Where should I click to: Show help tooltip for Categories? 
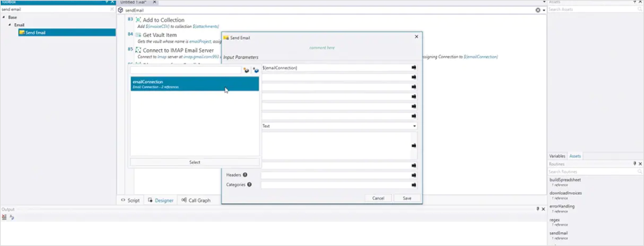click(x=249, y=184)
